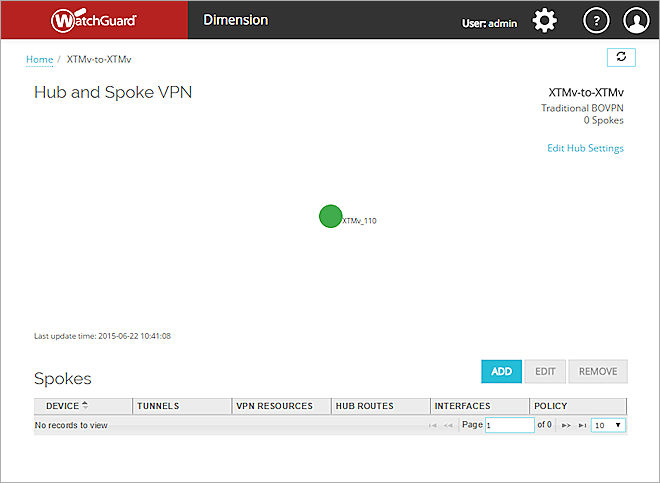Click the 'No records to view' text
660x483 pixels.
71,425
